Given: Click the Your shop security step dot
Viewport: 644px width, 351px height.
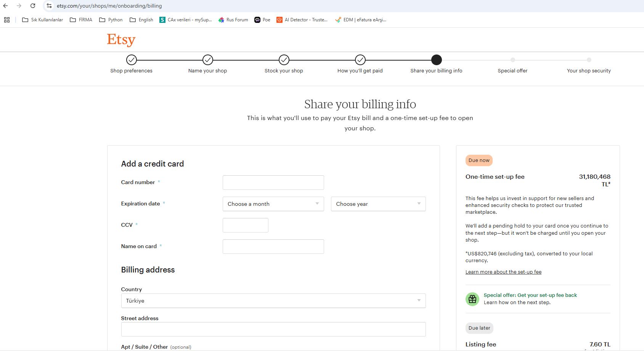Looking at the screenshot, I should [x=589, y=60].
